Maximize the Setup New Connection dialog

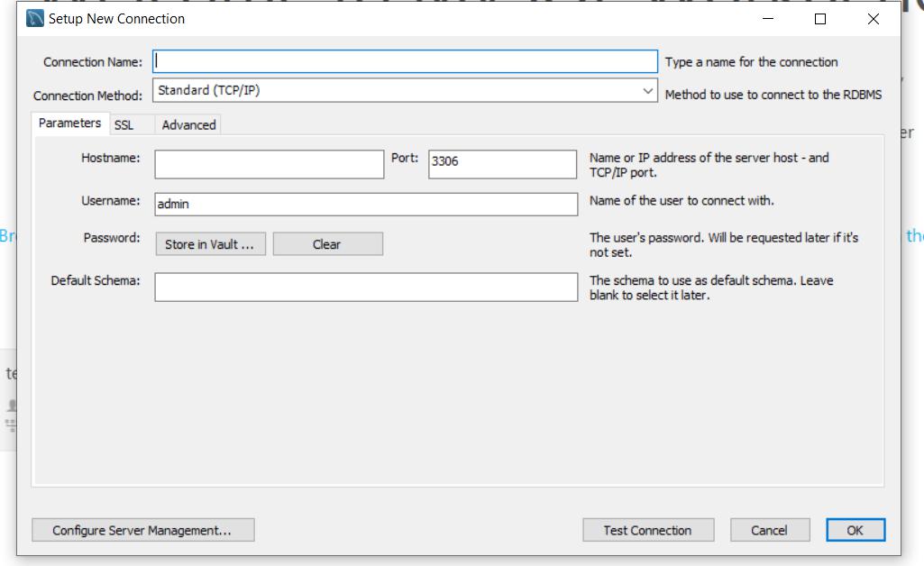(x=819, y=20)
